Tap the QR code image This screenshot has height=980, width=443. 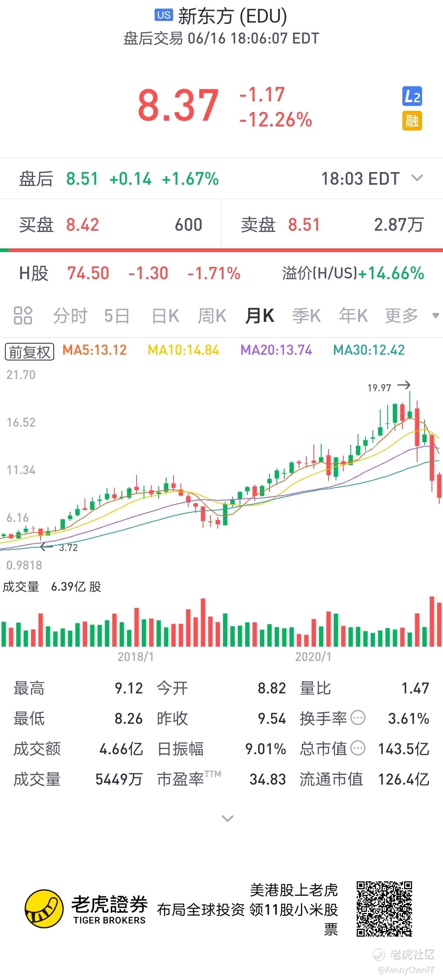[384, 909]
